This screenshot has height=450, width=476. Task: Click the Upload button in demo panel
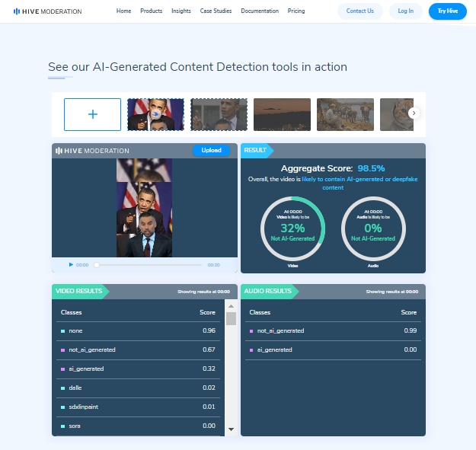(x=211, y=150)
